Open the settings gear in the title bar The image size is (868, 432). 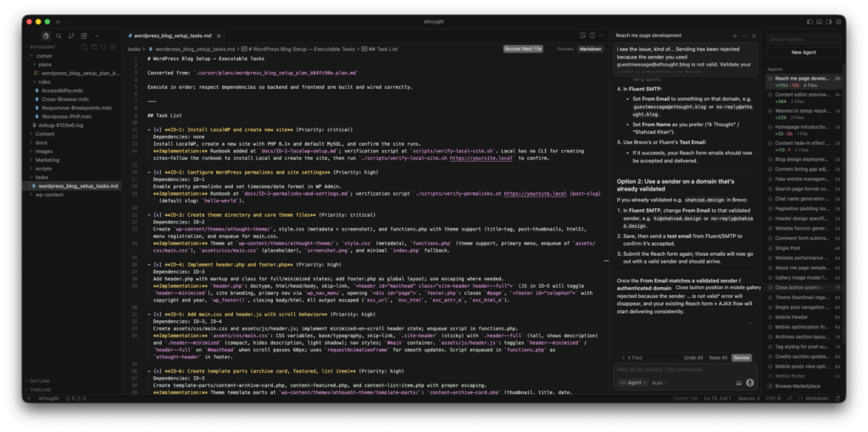coord(838,21)
